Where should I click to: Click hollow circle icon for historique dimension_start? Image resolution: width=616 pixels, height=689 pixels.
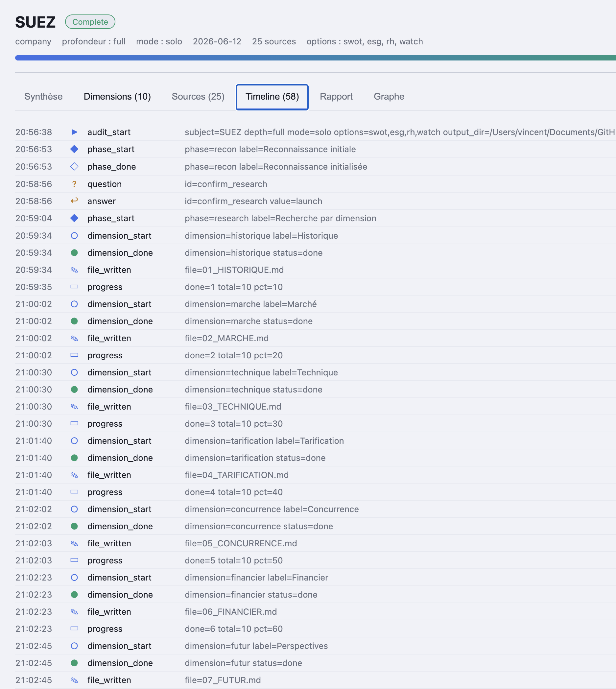click(x=75, y=236)
